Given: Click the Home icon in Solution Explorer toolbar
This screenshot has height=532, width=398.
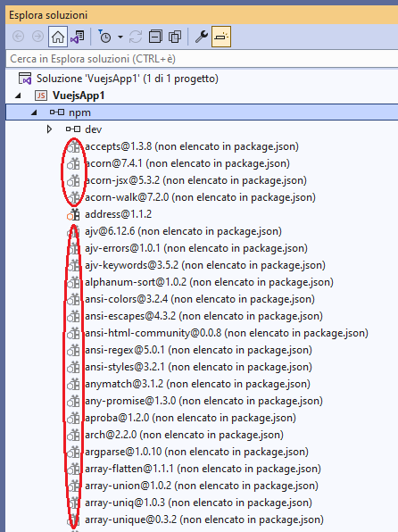Looking at the screenshot, I should pos(58,37).
